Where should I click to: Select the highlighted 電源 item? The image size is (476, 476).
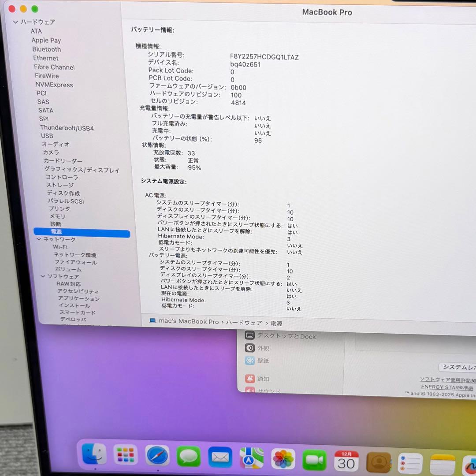[x=82, y=233]
